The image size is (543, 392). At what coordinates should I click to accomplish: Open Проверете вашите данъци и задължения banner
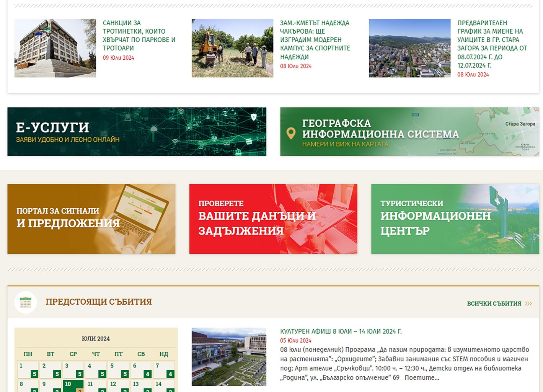(273, 219)
